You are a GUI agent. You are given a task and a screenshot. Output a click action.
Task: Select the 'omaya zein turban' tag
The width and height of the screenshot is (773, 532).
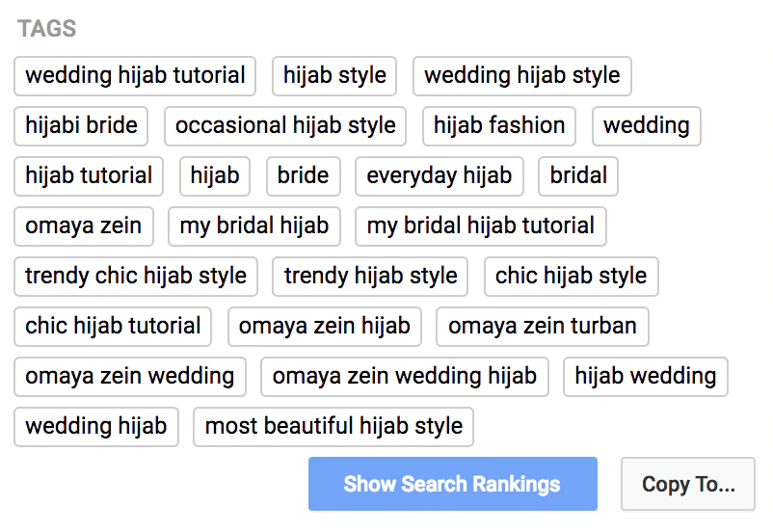[542, 327]
